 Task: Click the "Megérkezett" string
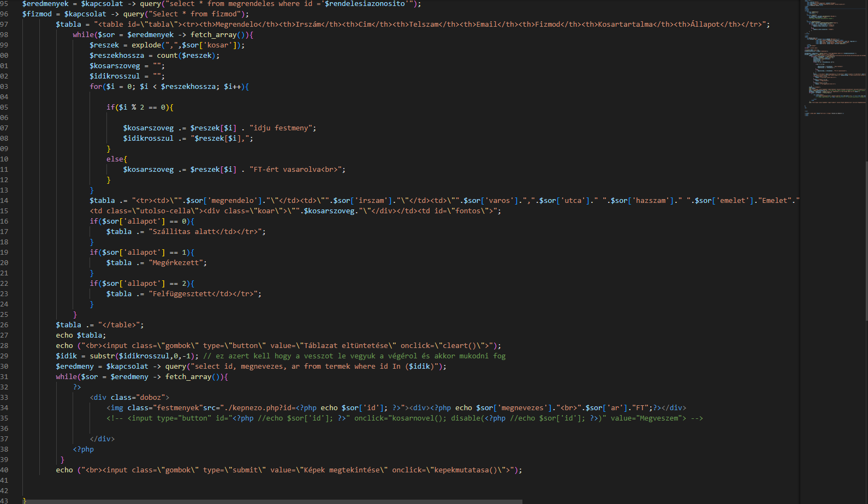(x=176, y=263)
